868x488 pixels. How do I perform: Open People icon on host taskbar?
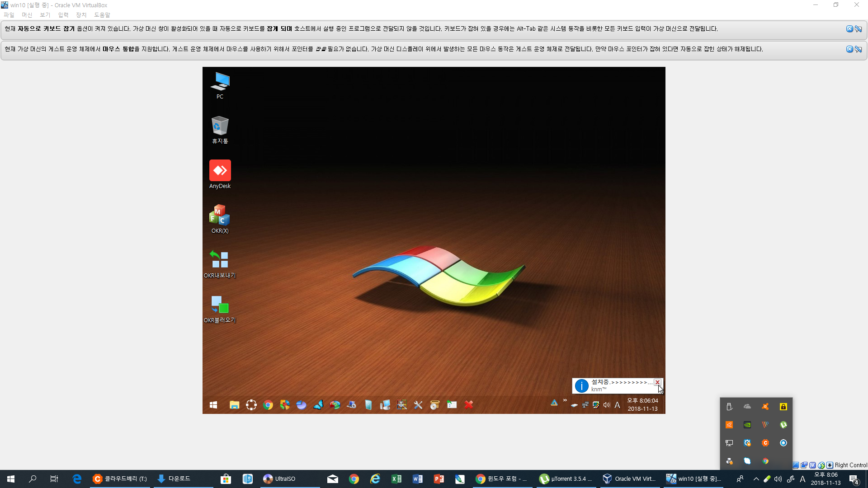pyautogui.click(x=740, y=479)
